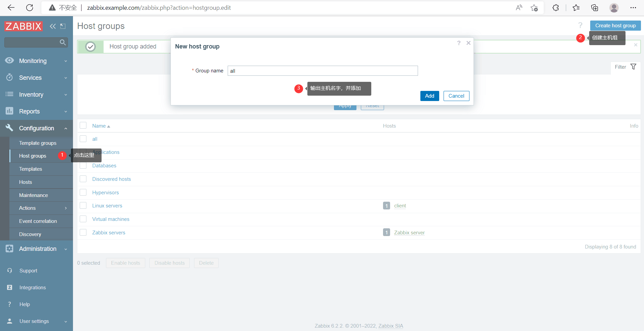Expand the Services menu chevron
Viewport: 644px width, 331px height.
(66, 78)
